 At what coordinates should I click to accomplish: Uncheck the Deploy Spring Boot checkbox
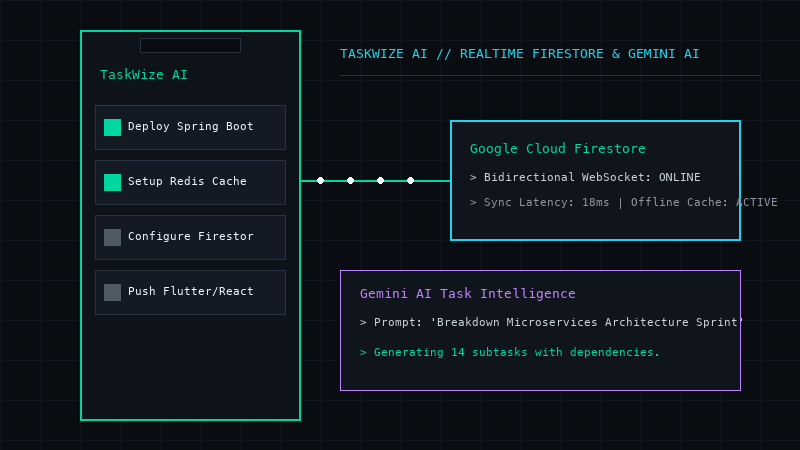tap(112, 128)
